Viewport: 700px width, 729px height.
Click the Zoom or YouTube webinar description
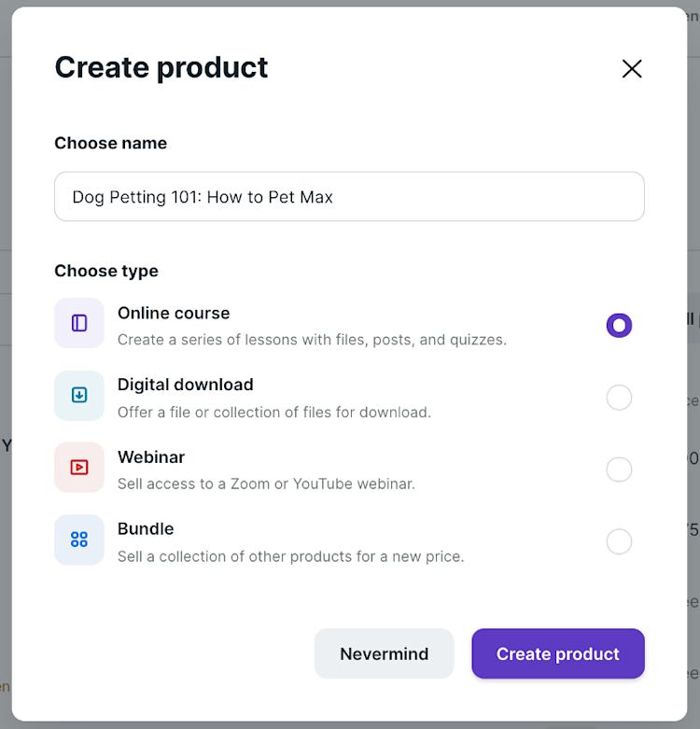(266, 484)
